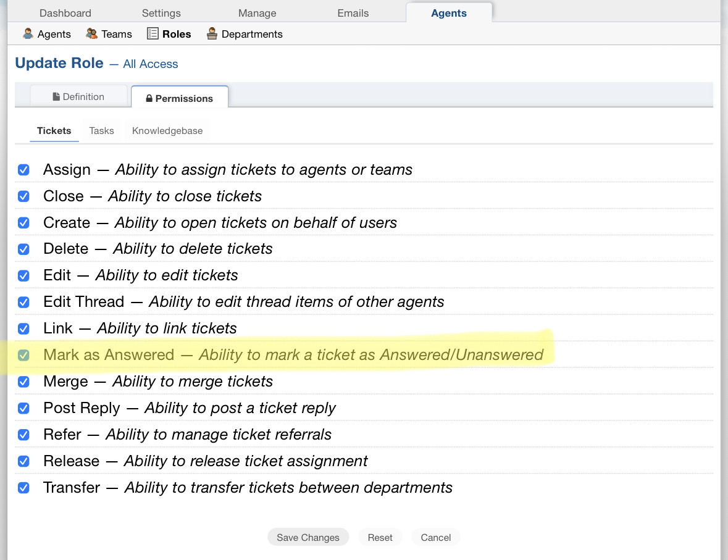Open the Emails main tab
Screen dimensions: 728x560
(x=353, y=13)
